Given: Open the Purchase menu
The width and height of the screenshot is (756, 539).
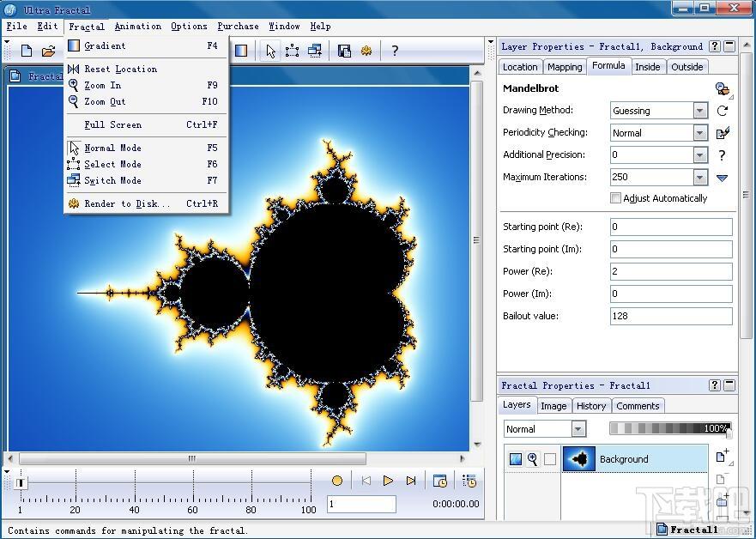Looking at the screenshot, I should coord(239,27).
